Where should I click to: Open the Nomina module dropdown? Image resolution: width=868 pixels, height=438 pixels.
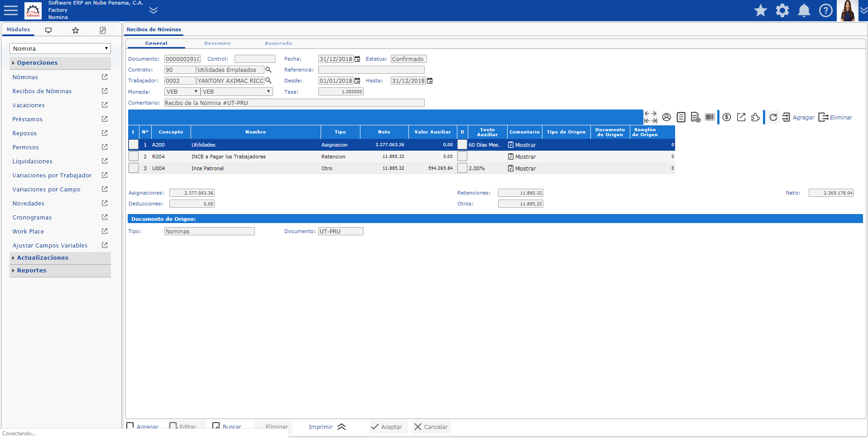(x=60, y=48)
